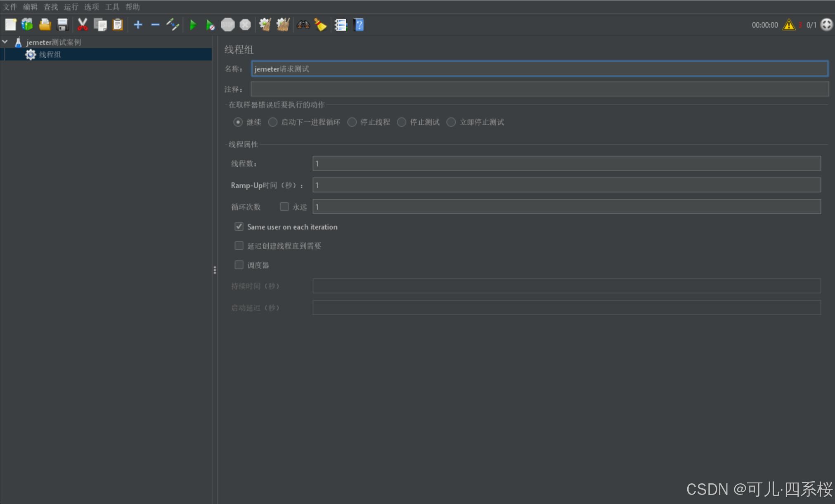
Task: Enable the 调度器 scheduler checkbox
Action: (239, 265)
